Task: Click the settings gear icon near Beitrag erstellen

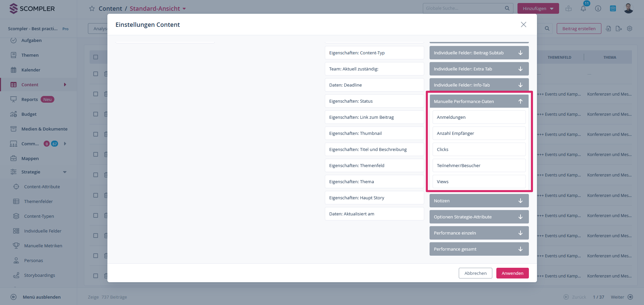Action: point(630,29)
